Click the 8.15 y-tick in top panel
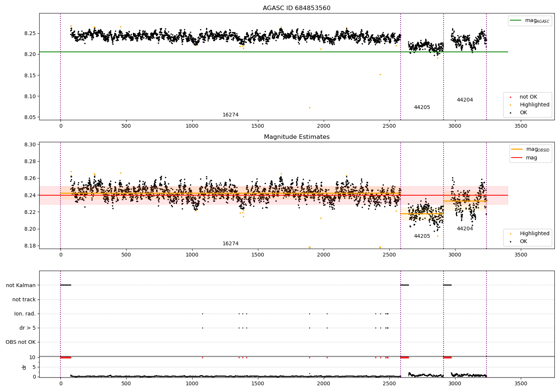Viewport: 560px width, 392px height. [x=30, y=75]
